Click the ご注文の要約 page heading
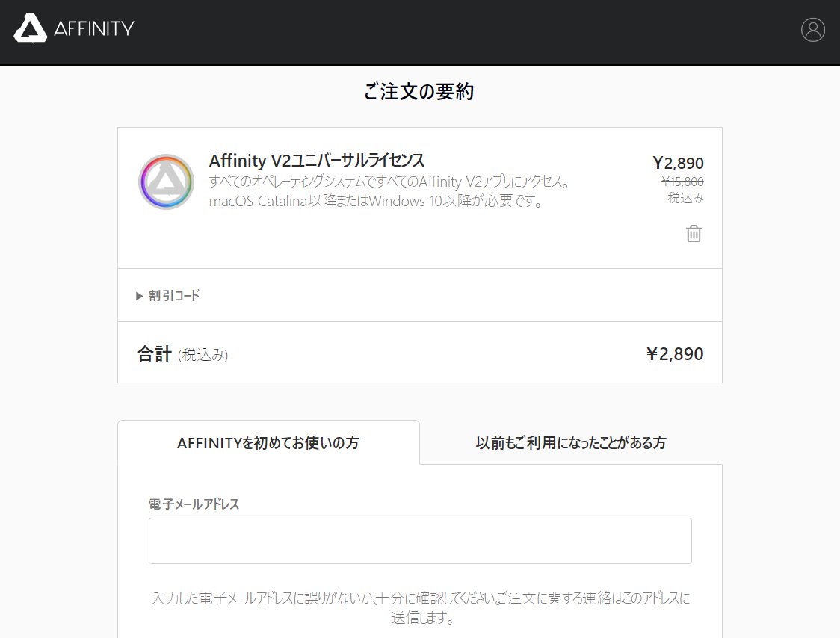 coord(420,91)
